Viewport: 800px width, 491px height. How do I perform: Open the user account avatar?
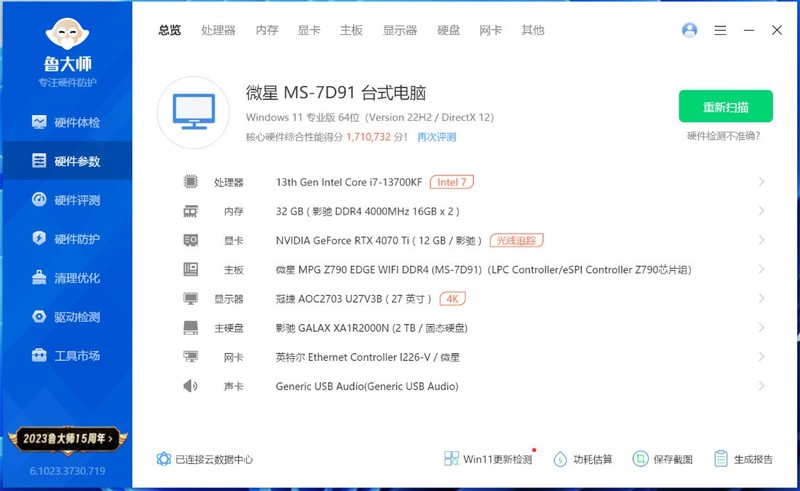pos(689,30)
